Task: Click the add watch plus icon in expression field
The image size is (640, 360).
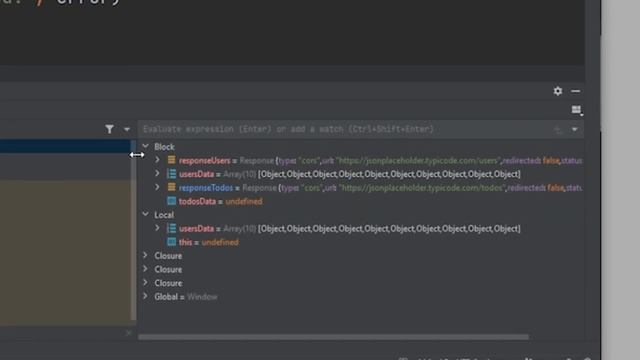Action: pyautogui.click(x=558, y=130)
